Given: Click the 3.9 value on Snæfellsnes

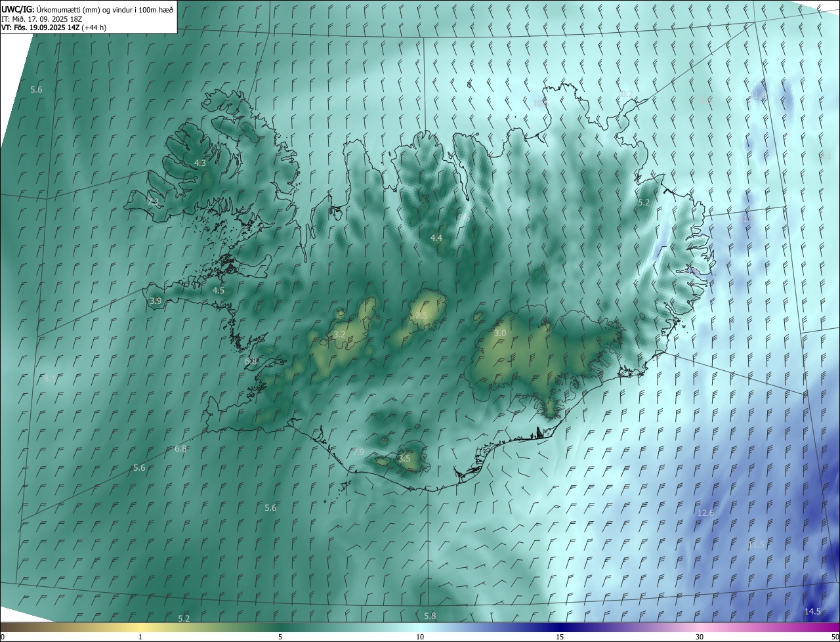Looking at the screenshot, I should tap(156, 301).
